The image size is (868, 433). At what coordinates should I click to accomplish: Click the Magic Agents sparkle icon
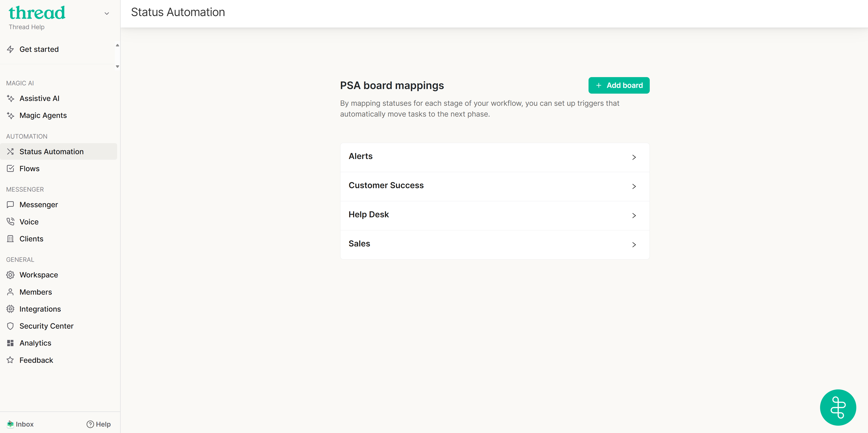[x=11, y=115]
